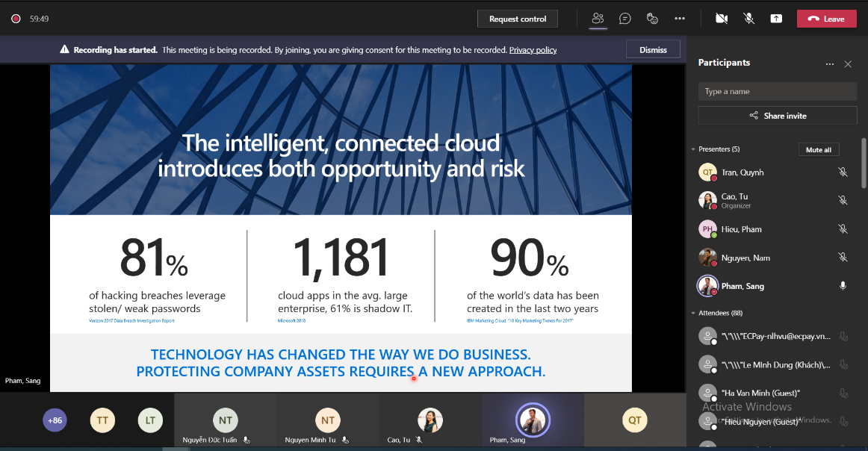Screen dimensions: 868x451
Task: Click the mic icon beside Nguyễn Đức Tuấn label
Action: (x=247, y=440)
